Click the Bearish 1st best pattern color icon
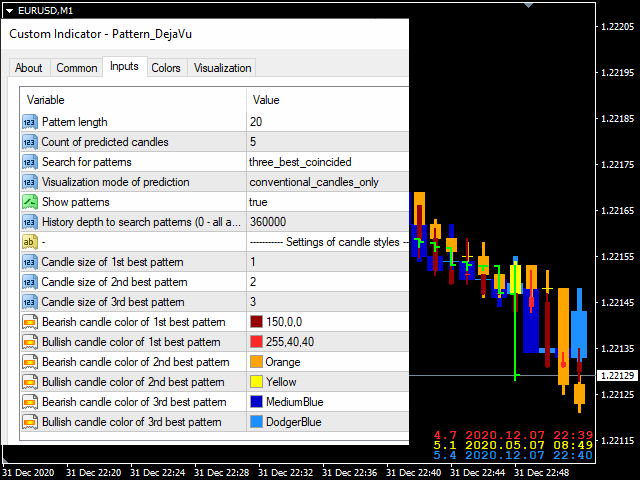Screen dimensions: 640x480 pos(30,322)
